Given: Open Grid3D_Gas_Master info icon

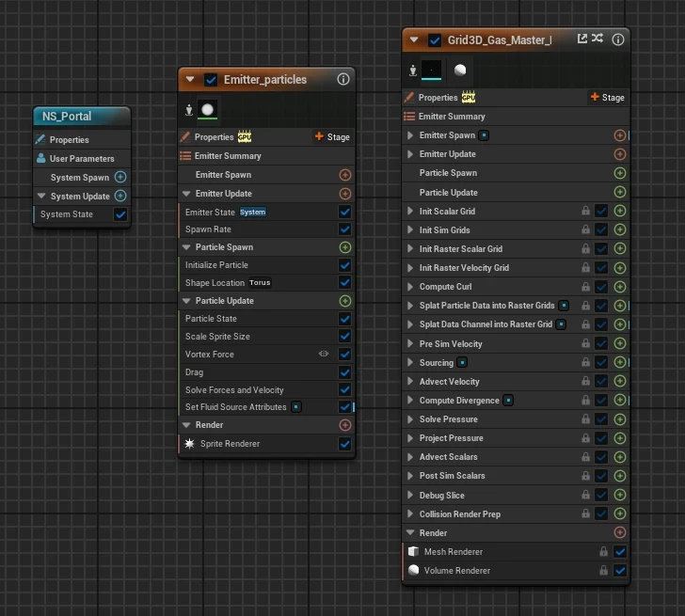Looking at the screenshot, I should (x=617, y=39).
